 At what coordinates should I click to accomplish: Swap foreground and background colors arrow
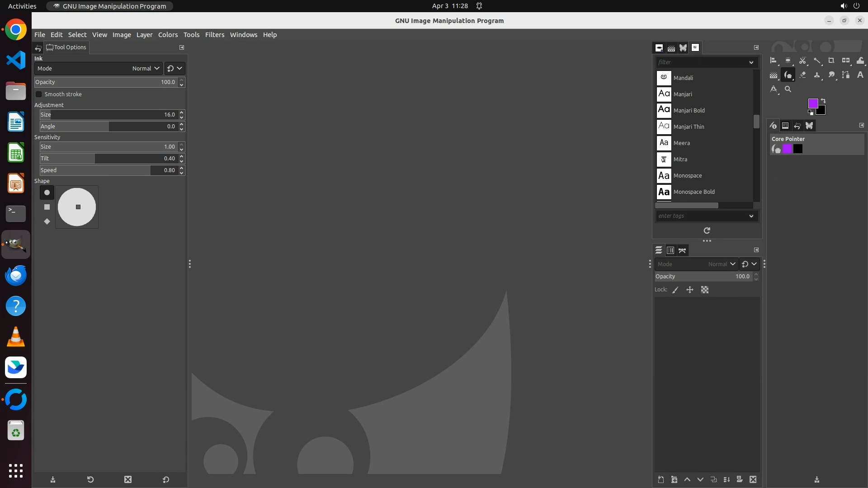pyautogui.click(x=823, y=101)
